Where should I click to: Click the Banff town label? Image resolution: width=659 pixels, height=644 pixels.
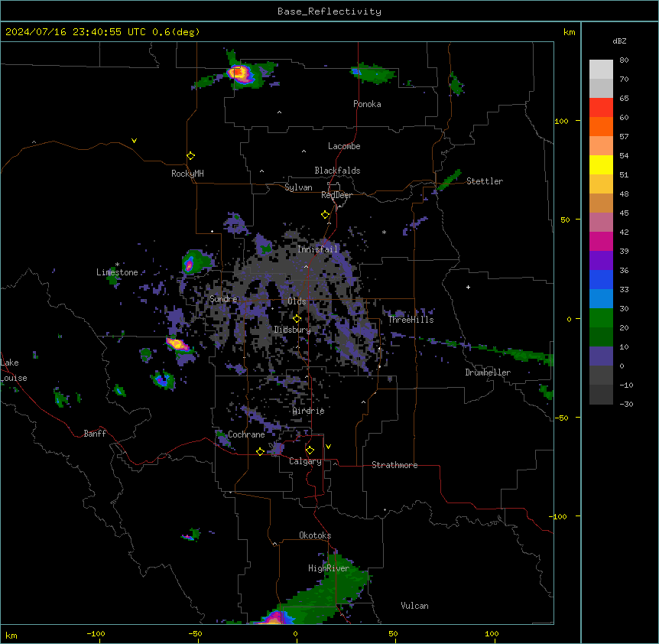tap(95, 434)
